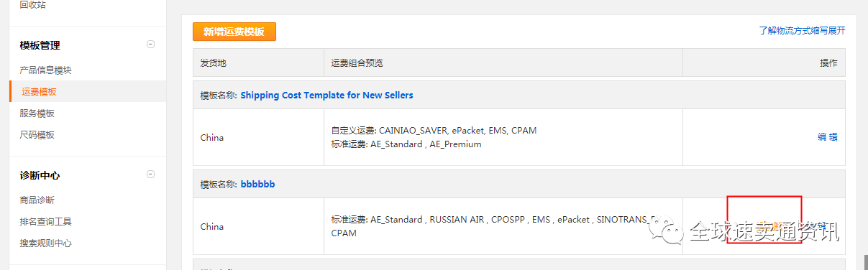Image resolution: width=868 pixels, height=270 pixels.
Task: Collapse the 诊断中心 section toggle icon
Action: (x=150, y=174)
